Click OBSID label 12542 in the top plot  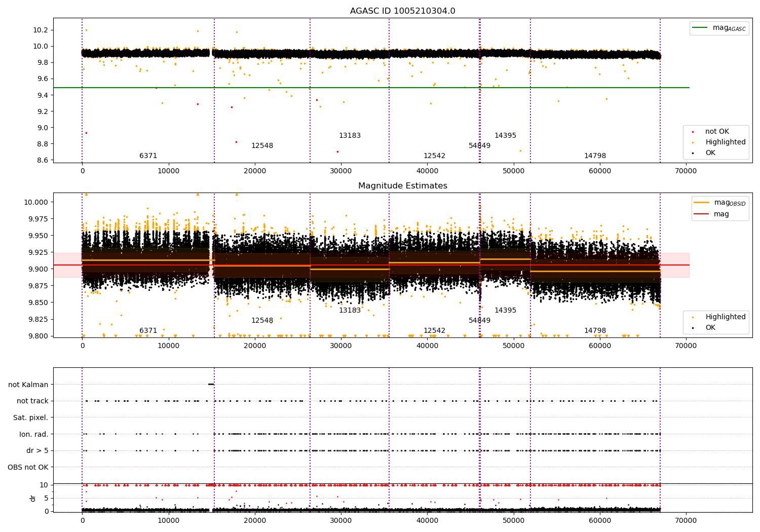434,156
